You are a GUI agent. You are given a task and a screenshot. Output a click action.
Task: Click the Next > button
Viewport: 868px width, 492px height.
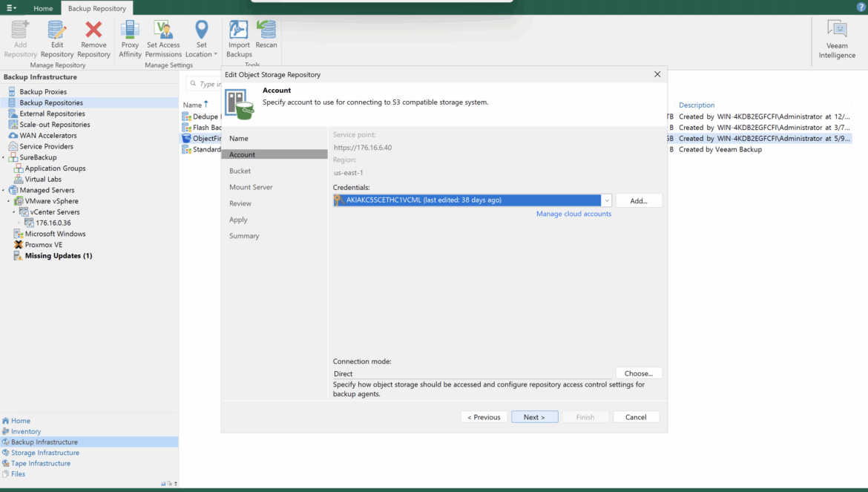tap(534, 417)
